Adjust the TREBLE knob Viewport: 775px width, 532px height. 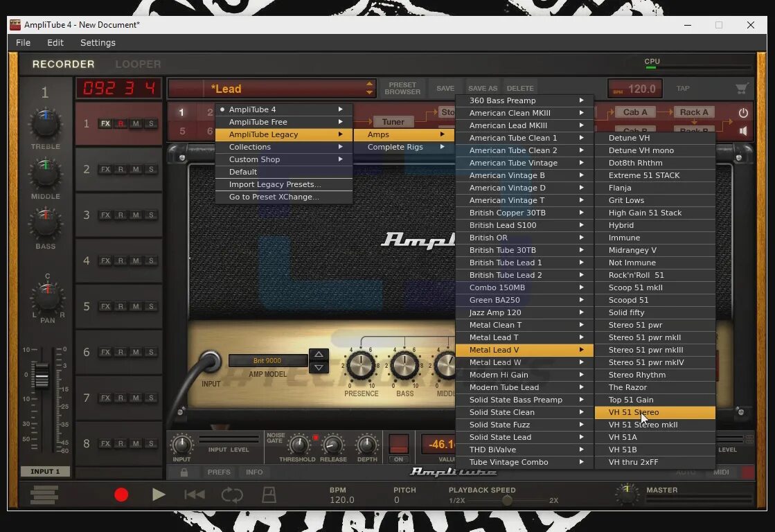click(x=45, y=123)
